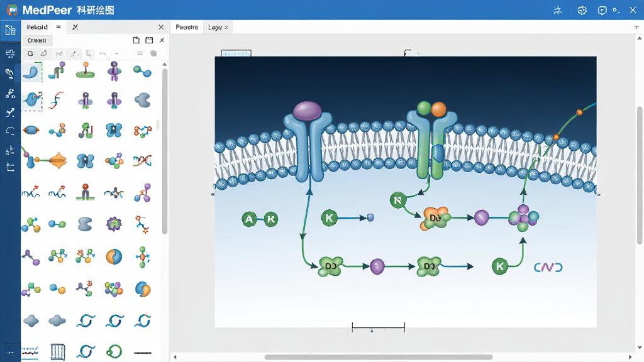Screen dimensions: 644x362
Task: Select the connected-nodes icon in left sidebar
Action: (10, 93)
